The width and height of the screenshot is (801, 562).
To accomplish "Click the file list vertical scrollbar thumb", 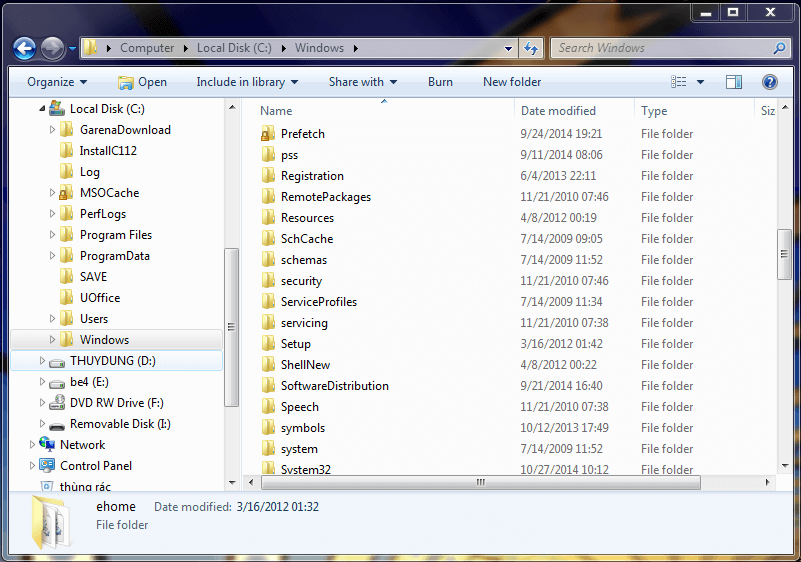I will 784,254.
